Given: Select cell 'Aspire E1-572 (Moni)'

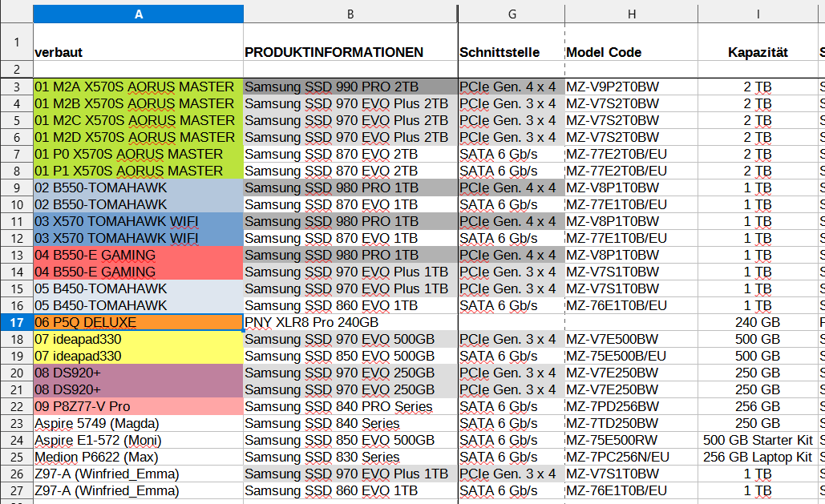Looking at the screenshot, I should [139, 441].
